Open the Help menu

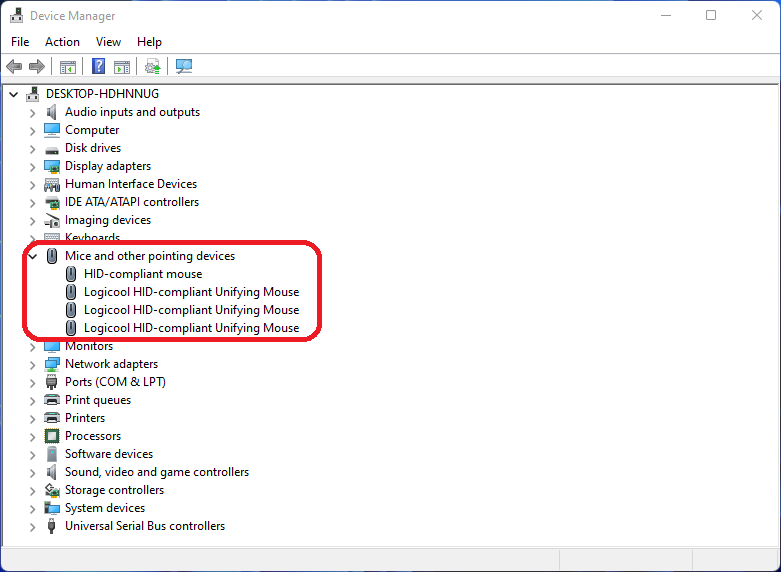coord(149,42)
